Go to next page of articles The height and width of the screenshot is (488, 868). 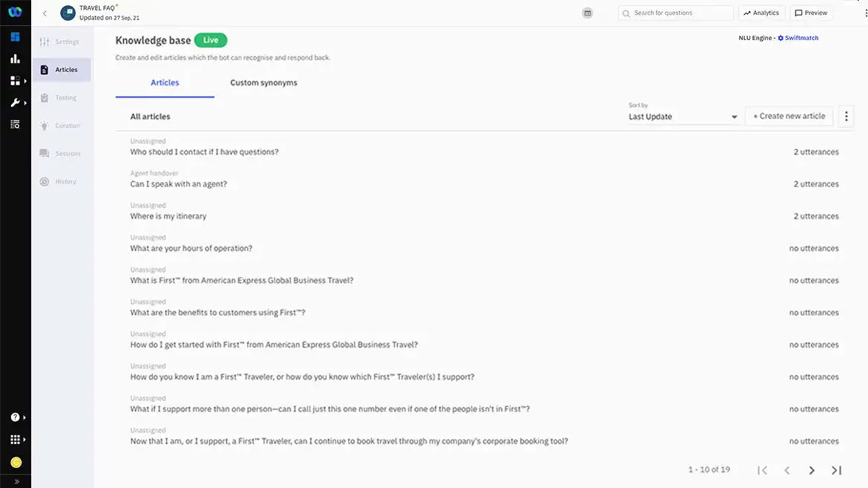pos(811,470)
